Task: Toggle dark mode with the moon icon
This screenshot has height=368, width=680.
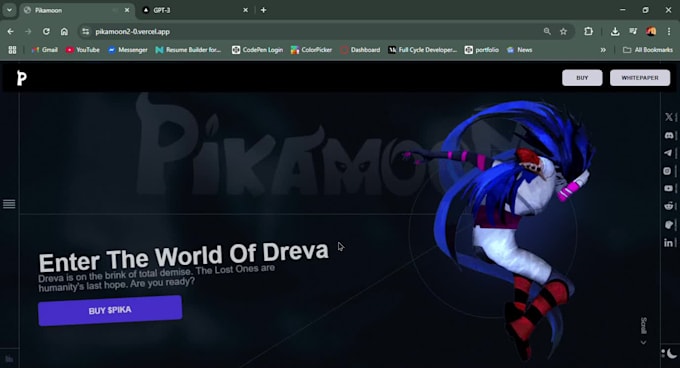Action: click(671, 353)
